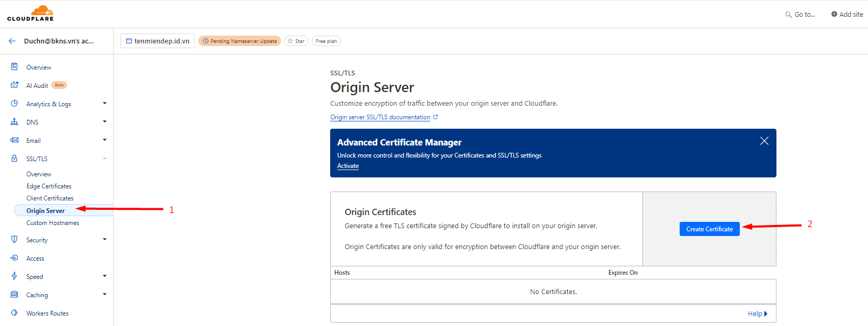This screenshot has height=326, width=868.
Task: Click the Beta badge next to AI Audit
Action: (x=59, y=85)
